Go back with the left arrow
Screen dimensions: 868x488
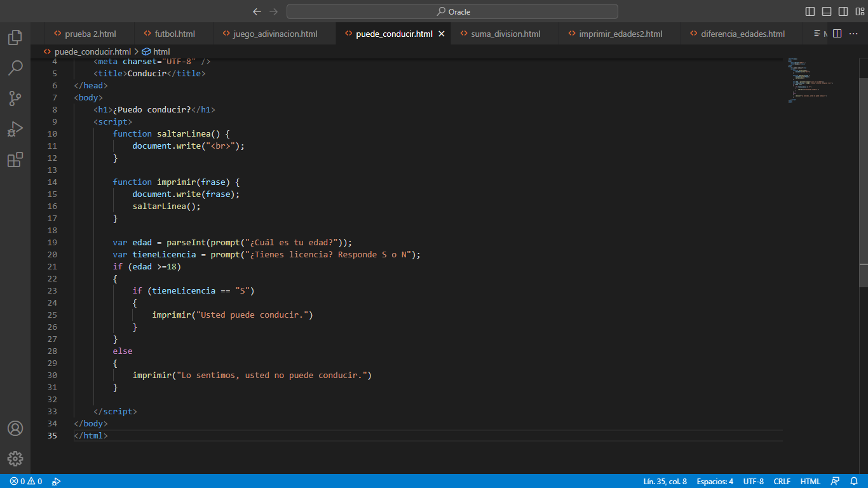pyautogui.click(x=257, y=11)
